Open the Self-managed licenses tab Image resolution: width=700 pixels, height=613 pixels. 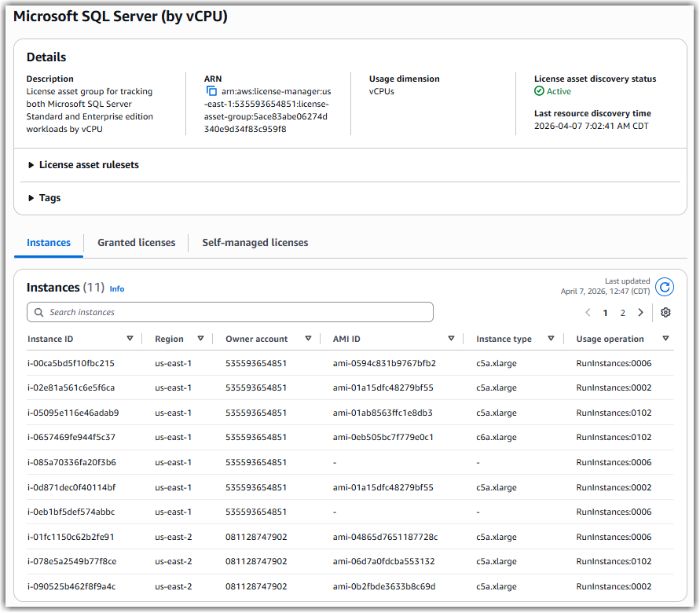[255, 242]
